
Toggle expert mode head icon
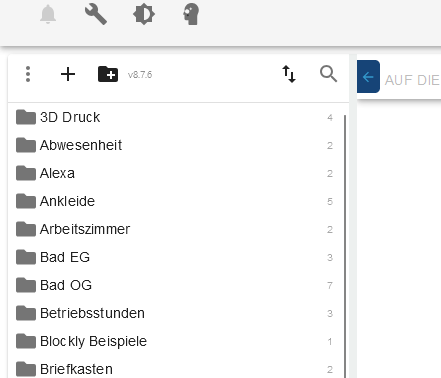191,14
